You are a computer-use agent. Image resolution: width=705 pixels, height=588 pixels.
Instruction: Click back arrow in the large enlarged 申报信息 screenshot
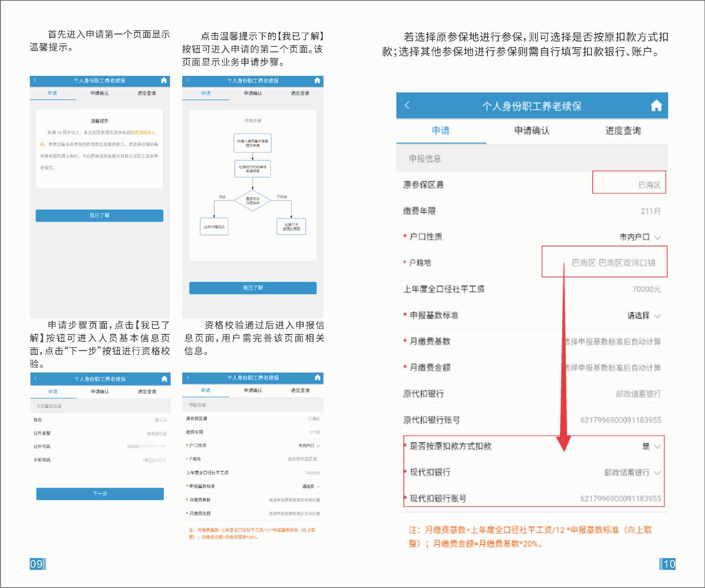tap(407, 105)
